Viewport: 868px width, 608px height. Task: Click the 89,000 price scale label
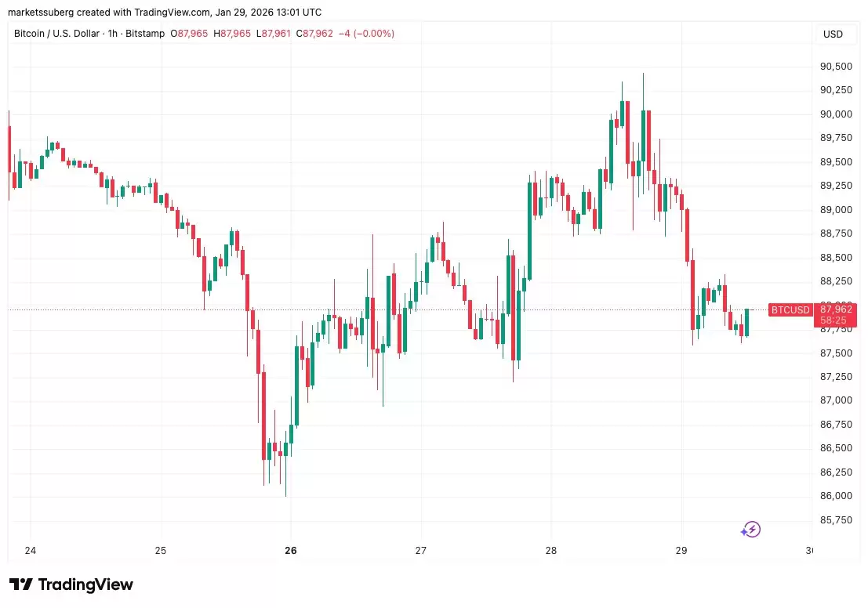[836, 210]
